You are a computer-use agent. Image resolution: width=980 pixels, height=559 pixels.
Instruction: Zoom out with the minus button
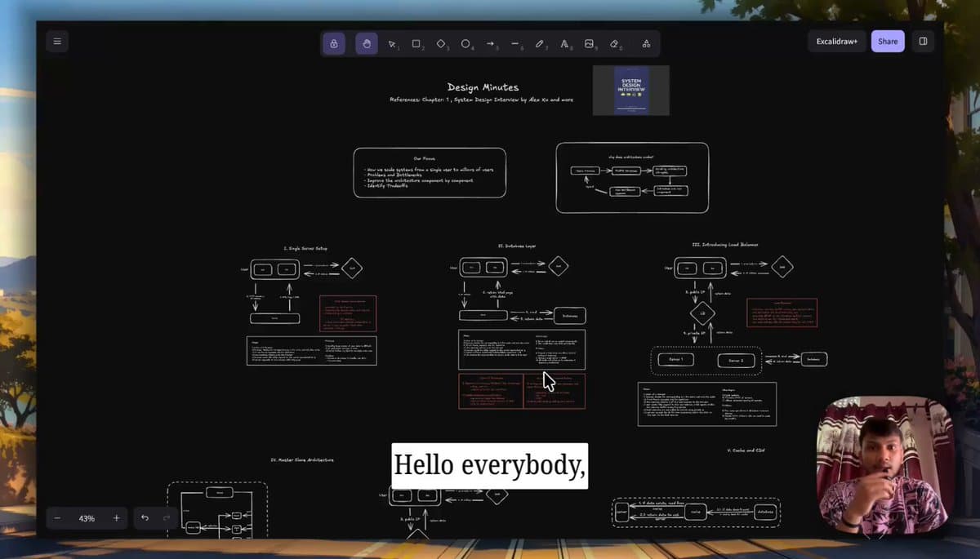[57, 518]
